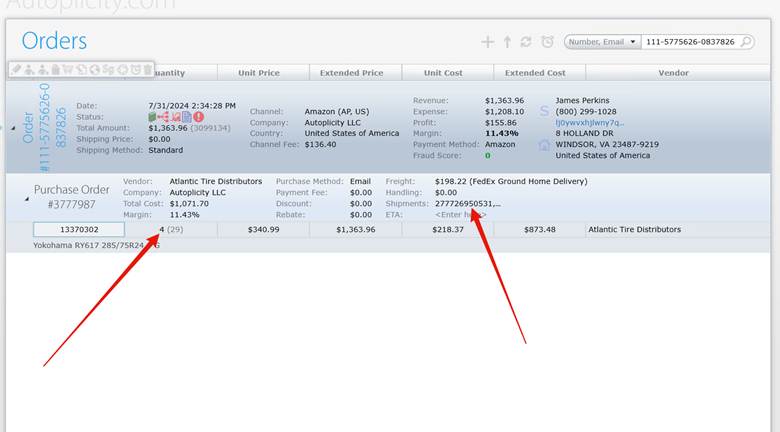The height and width of the screenshot is (432, 780).
Task: Click shipment tracking number 277726950531
Action: coord(467,204)
